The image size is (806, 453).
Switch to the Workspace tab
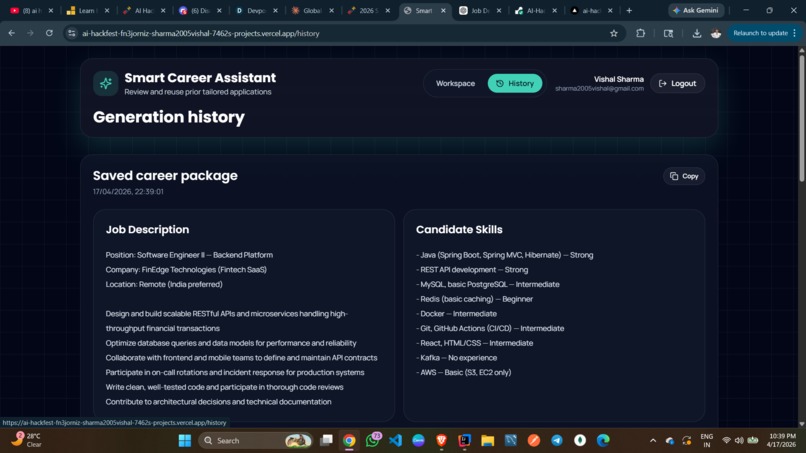[455, 83]
